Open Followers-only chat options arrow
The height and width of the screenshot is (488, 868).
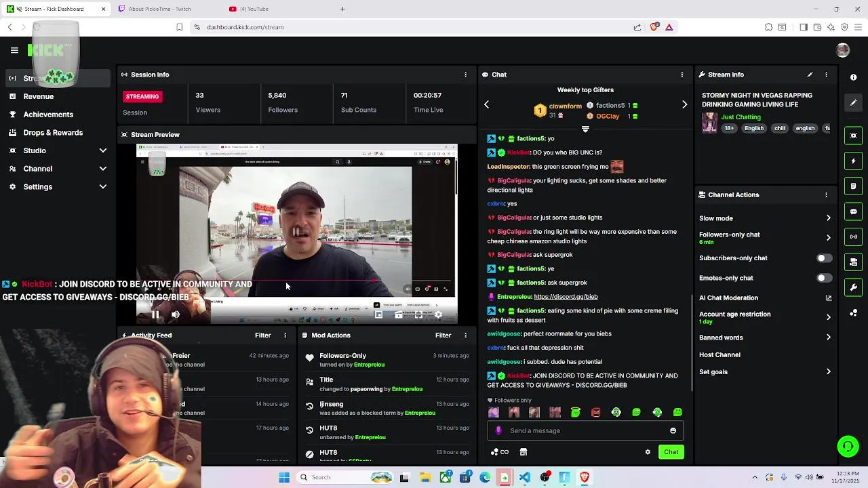click(x=828, y=238)
